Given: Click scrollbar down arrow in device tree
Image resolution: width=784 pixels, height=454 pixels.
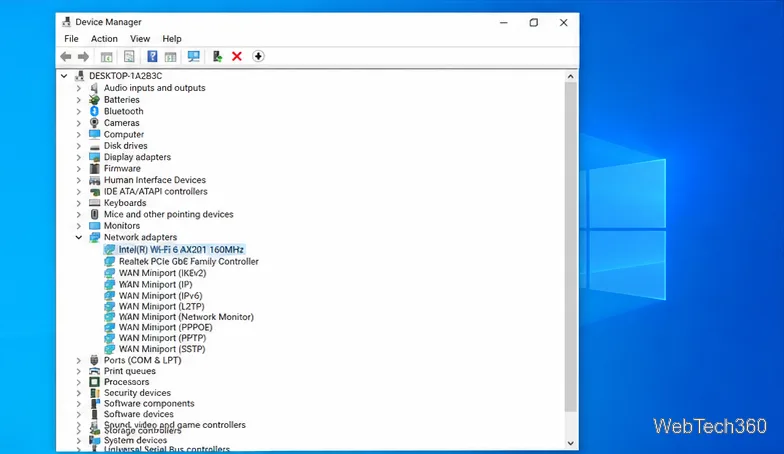Looking at the screenshot, I should tap(570, 443).
